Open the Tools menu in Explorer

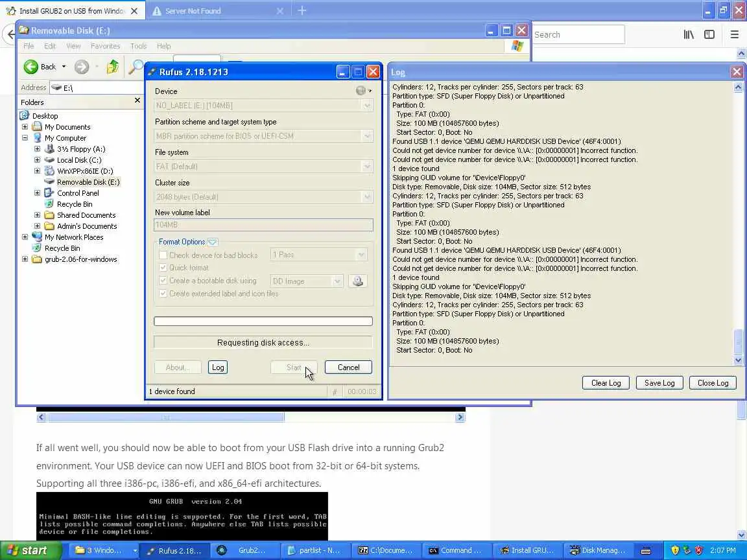[x=139, y=46]
